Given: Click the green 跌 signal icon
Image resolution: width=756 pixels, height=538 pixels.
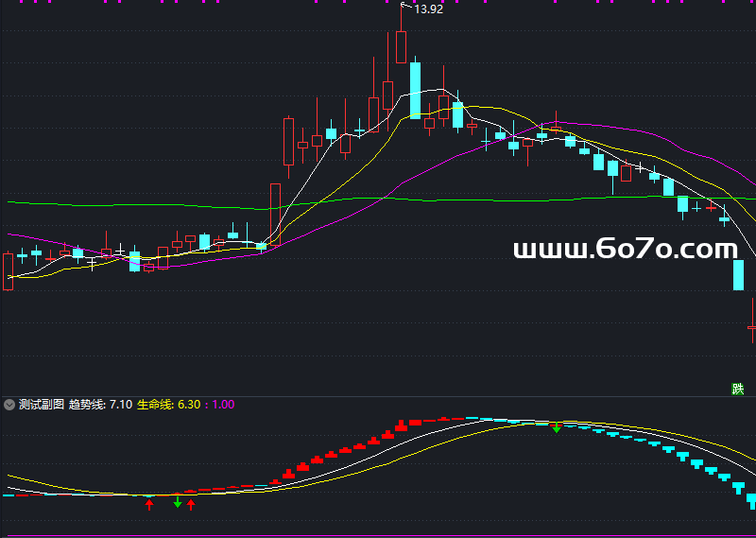Looking at the screenshot, I should tap(737, 389).
